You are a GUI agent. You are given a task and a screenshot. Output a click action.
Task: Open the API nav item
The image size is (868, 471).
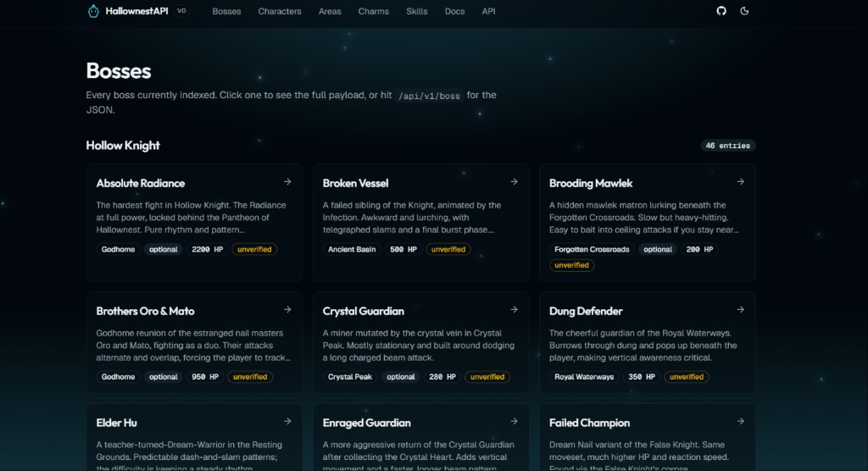(488, 11)
